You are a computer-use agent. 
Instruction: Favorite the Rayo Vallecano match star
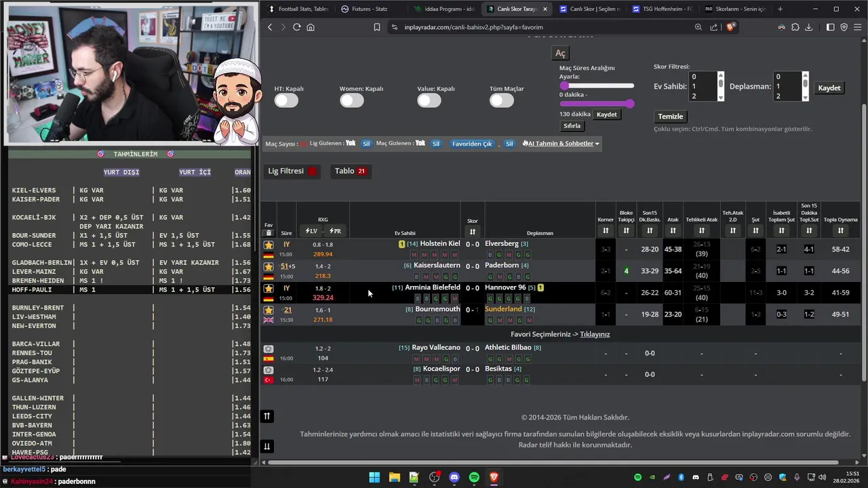269,348
